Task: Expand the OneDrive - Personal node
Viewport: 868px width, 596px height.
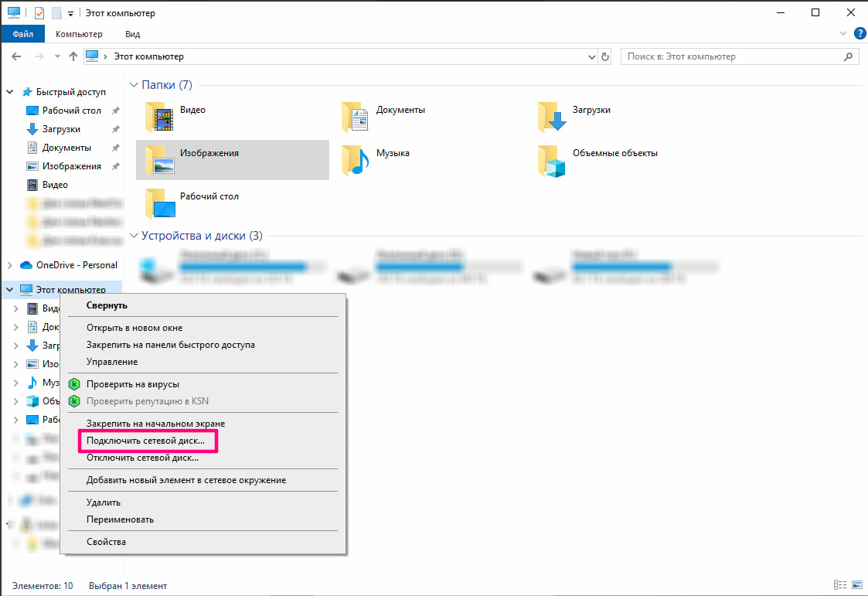Action: 10,265
